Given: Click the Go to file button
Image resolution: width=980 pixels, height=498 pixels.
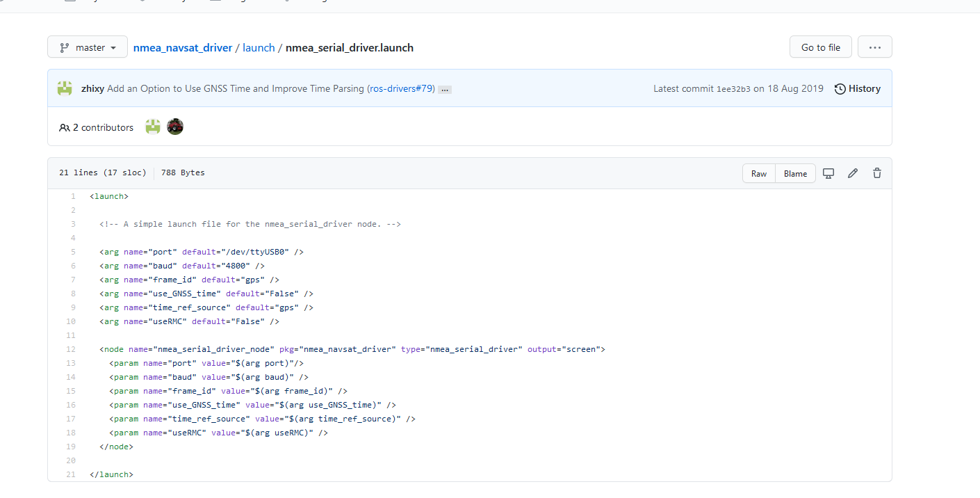Looking at the screenshot, I should [820, 47].
